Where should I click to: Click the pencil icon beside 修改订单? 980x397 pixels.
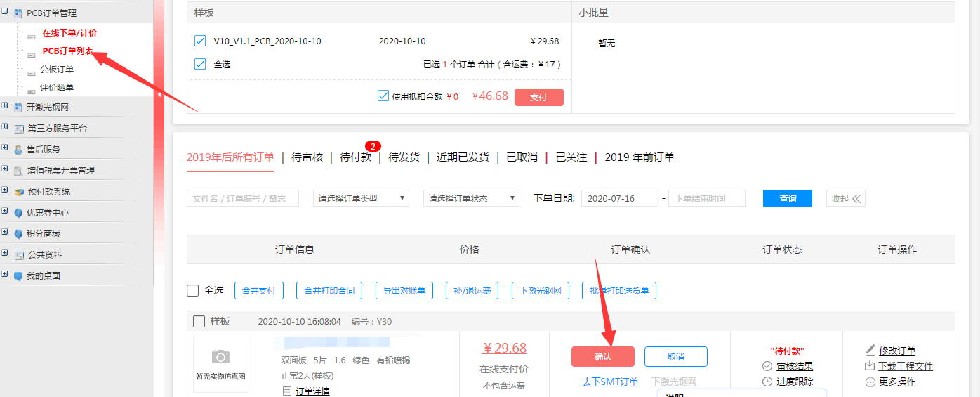click(870, 350)
